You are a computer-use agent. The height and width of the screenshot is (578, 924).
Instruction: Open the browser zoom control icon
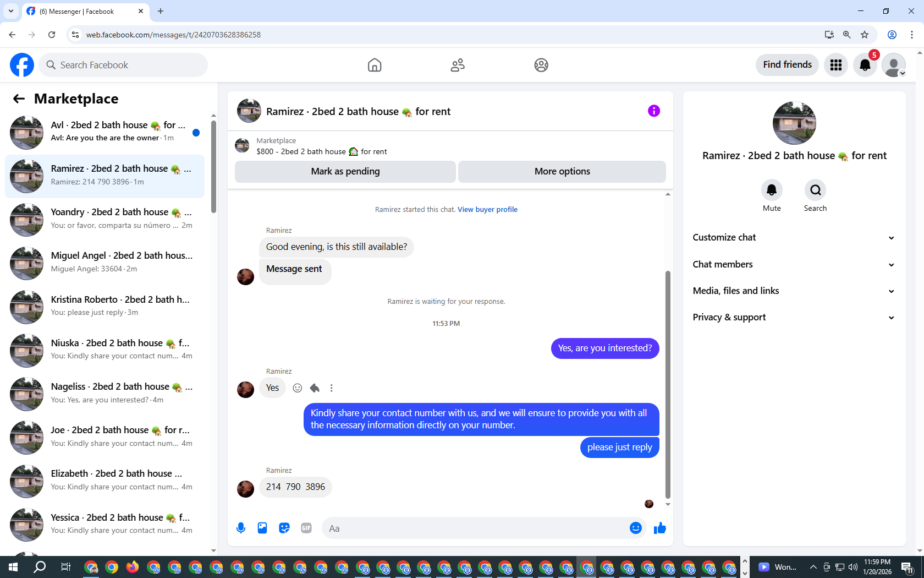[847, 35]
